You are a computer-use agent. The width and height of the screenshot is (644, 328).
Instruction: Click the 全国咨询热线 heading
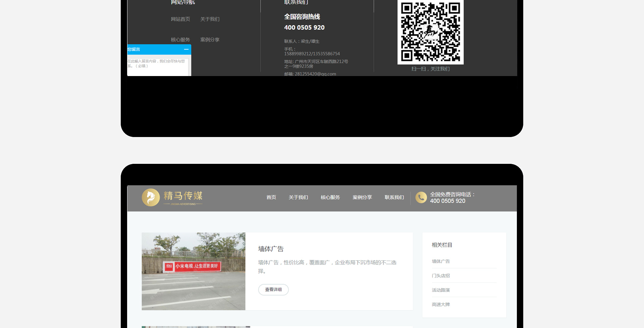click(x=302, y=17)
